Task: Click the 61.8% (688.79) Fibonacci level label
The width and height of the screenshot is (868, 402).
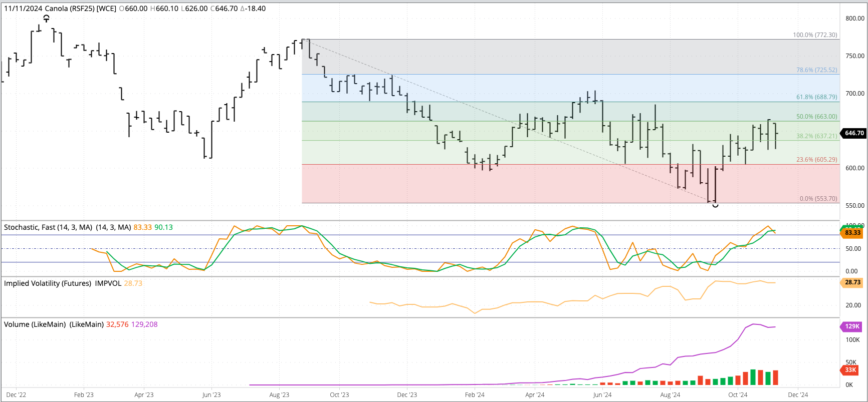Action: [817, 97]
